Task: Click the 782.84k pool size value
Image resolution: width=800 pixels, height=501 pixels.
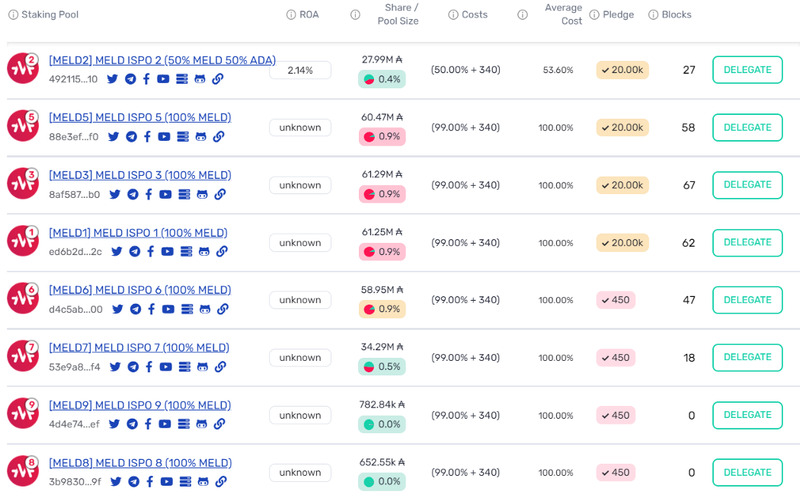Action: coord(382,405)
